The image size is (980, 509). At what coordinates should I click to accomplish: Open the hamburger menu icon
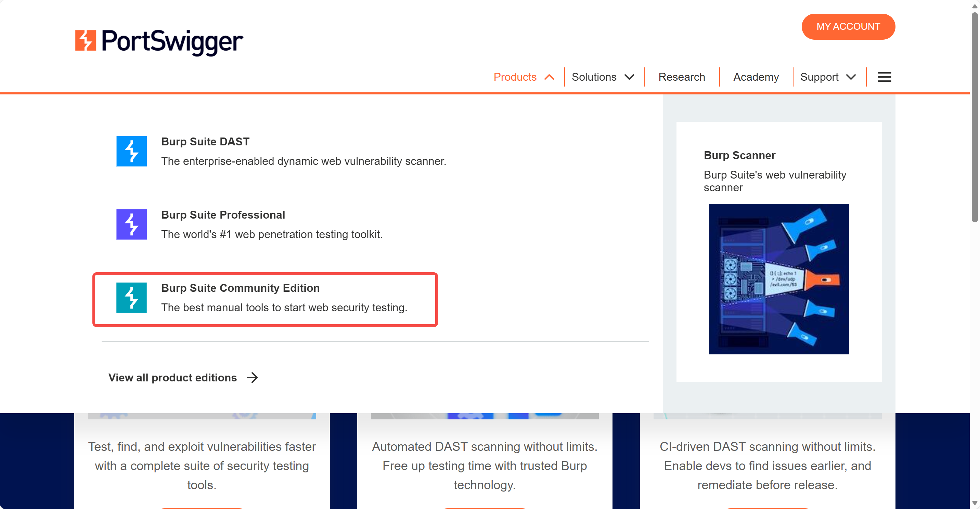pyautogui.click(x=884, y=77)
